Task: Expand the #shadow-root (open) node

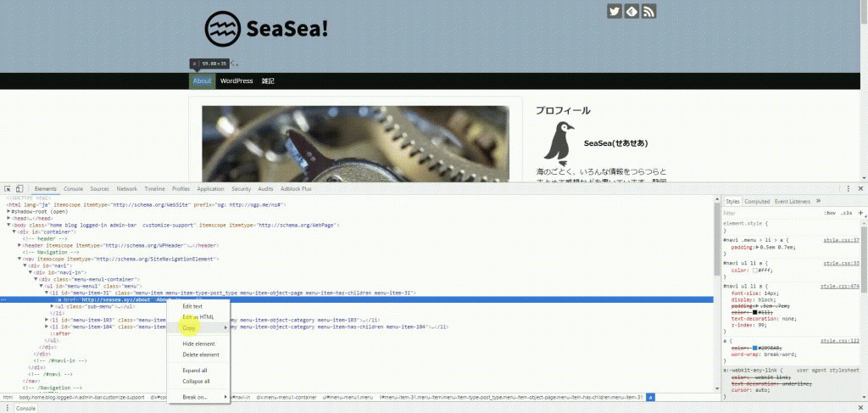Action: pos(8,211)
